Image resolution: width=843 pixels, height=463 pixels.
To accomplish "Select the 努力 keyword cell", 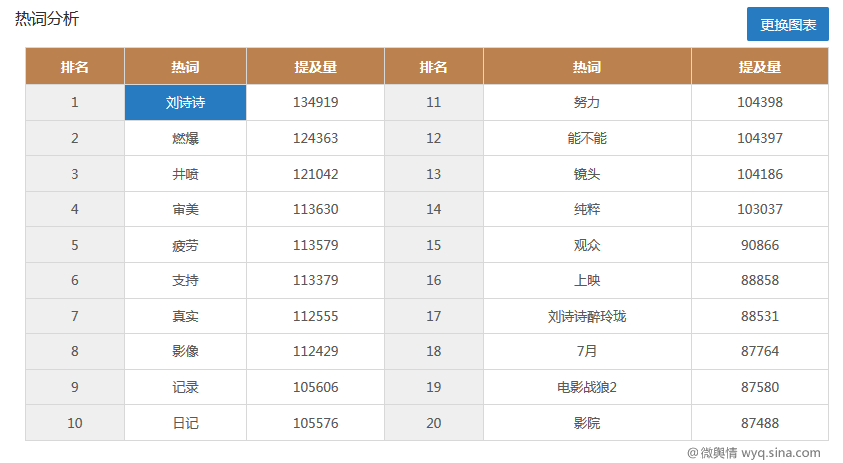I will [x=587, y=102].
